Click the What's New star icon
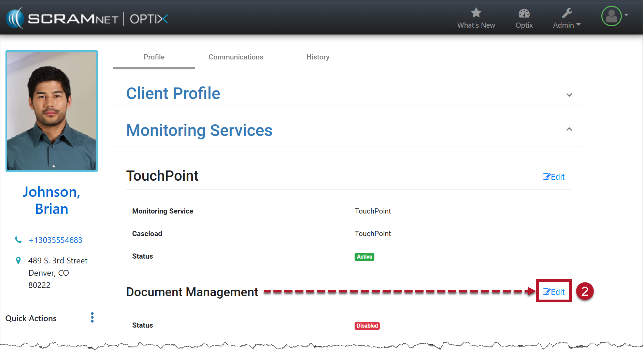Screen dimensions: 644x357 (476, 13)
